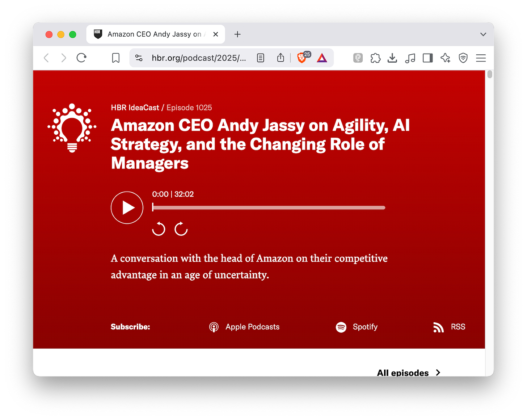Open the media playlist music note icon
Screen dimensions: 527x420
click(410, 58)
